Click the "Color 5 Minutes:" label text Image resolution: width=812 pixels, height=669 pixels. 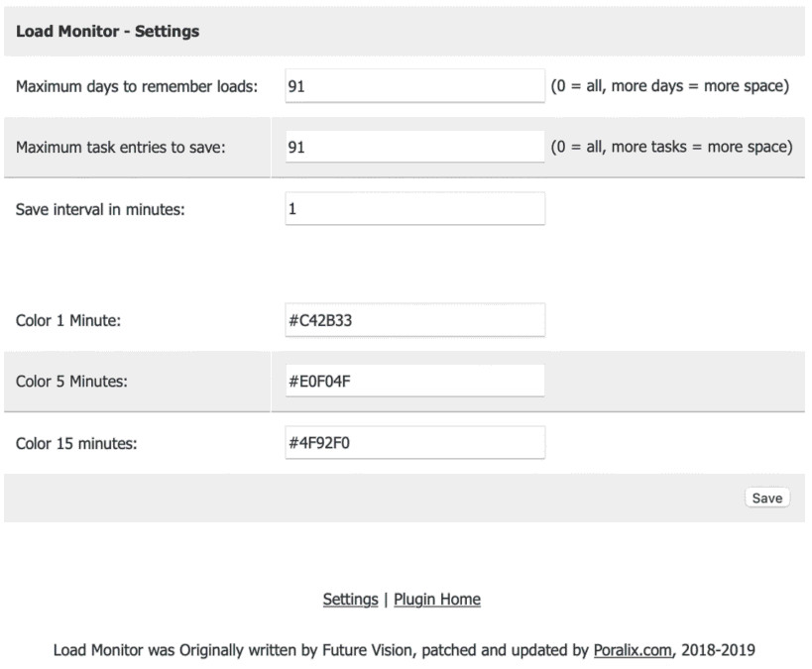(x=72, y=382)
